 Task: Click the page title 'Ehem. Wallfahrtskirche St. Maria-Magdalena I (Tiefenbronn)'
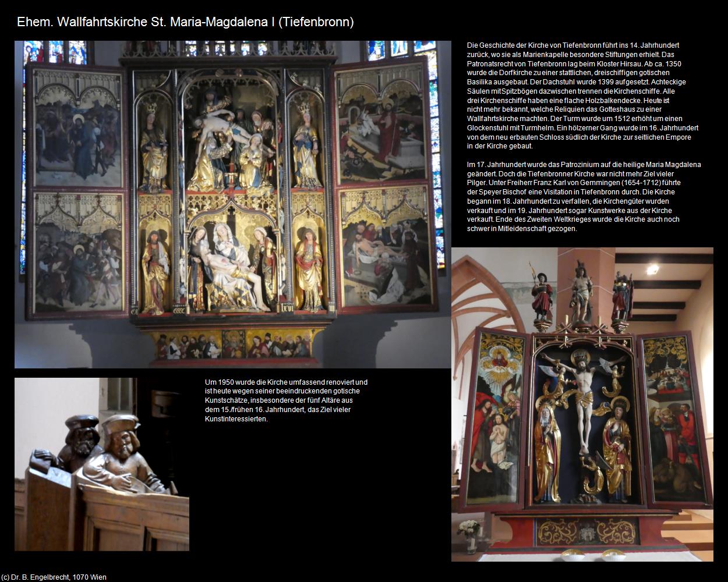click(x=185, y=22)
